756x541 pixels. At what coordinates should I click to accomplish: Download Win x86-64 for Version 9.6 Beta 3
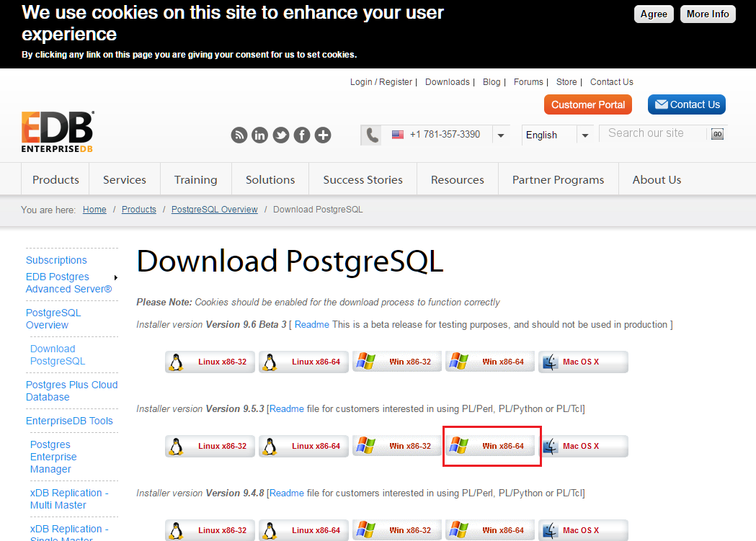[490, 362]
